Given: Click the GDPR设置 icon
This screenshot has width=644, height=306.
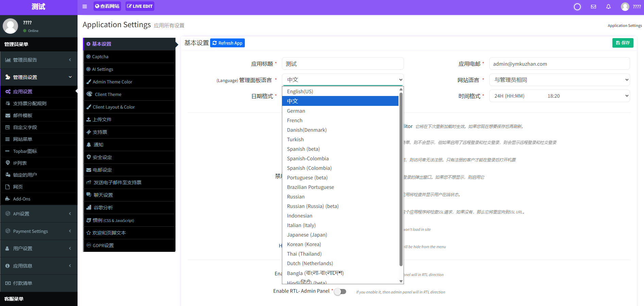Looking at the screenshot, I should pyautogui.click(x=89, y=245).
